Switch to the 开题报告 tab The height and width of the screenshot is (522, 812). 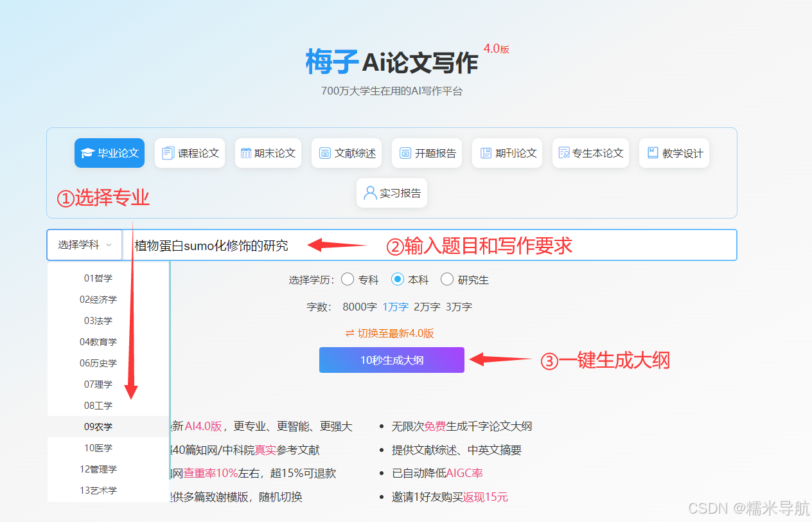pos(427,153)
